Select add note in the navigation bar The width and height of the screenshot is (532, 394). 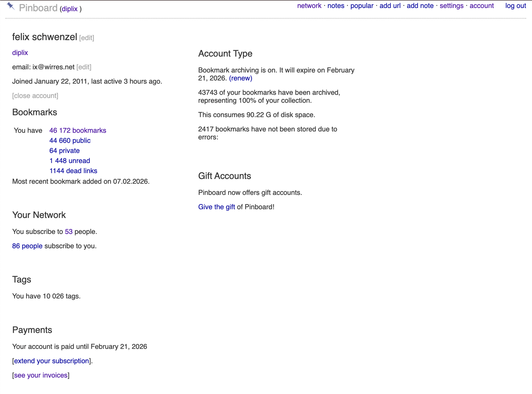[420, 6]
